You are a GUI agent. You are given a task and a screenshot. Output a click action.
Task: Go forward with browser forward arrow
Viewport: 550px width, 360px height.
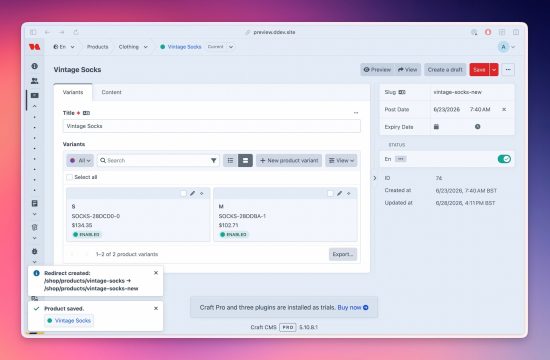point(62,32)
